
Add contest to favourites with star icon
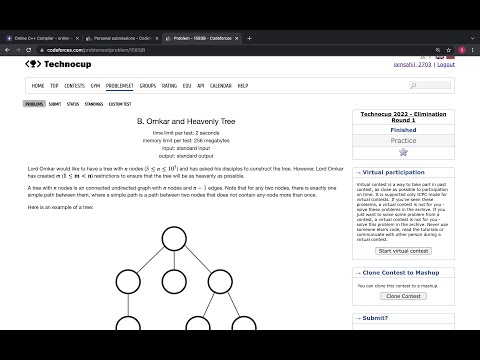(403, 152)
